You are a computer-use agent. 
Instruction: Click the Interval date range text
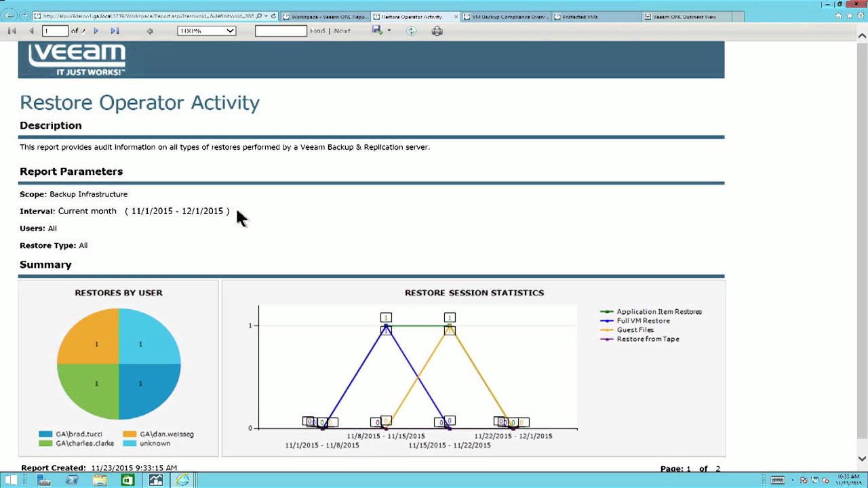coord(177,211)
